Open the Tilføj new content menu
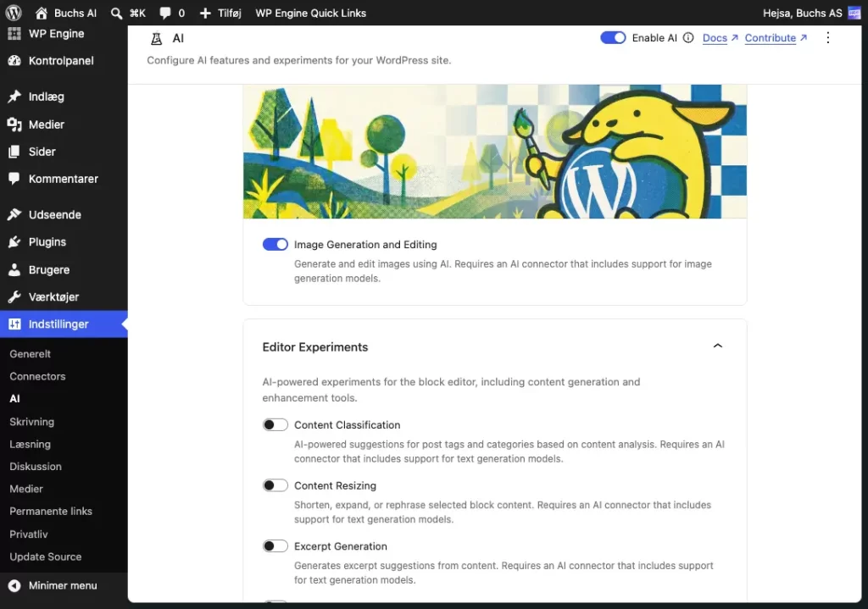This screenshot has width=868, height=609. [x=220, y=14]
